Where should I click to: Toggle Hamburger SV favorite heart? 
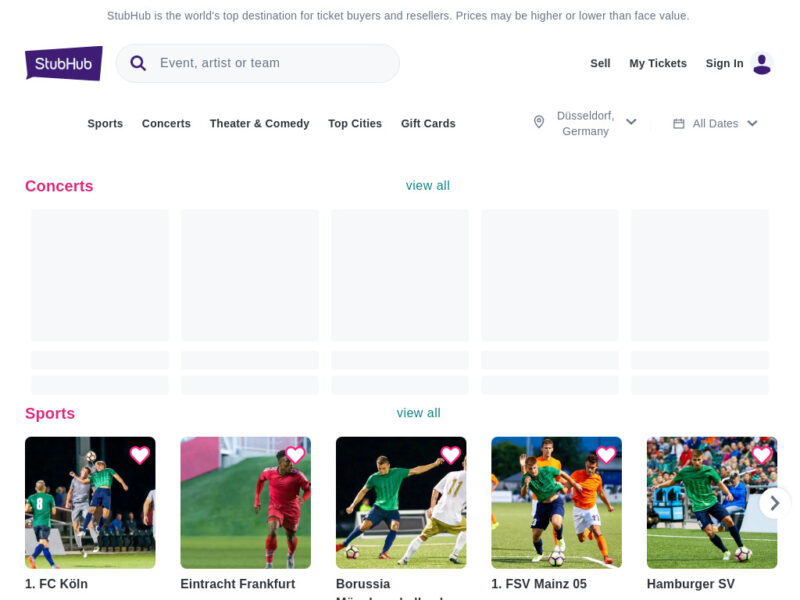click(762, 455)
